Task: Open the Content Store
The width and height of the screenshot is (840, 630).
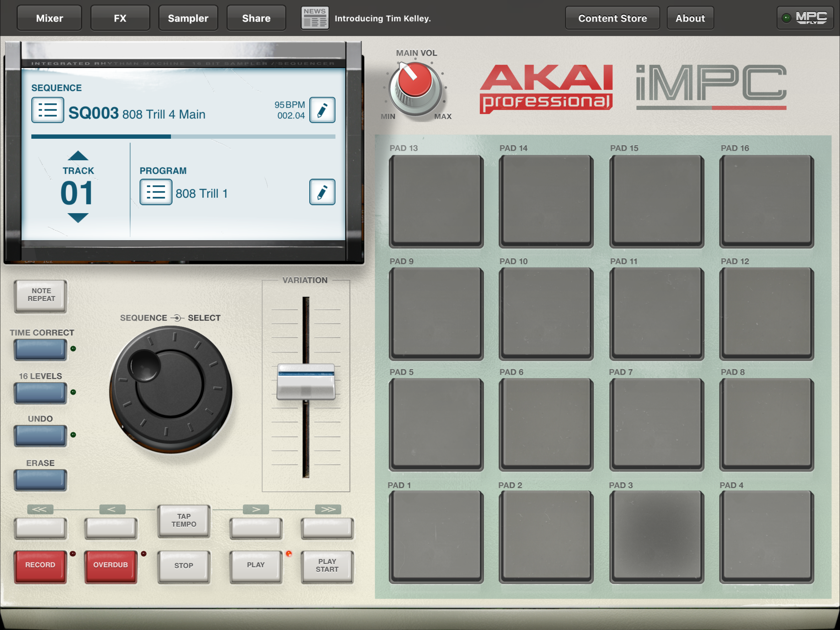Action: 612,18
